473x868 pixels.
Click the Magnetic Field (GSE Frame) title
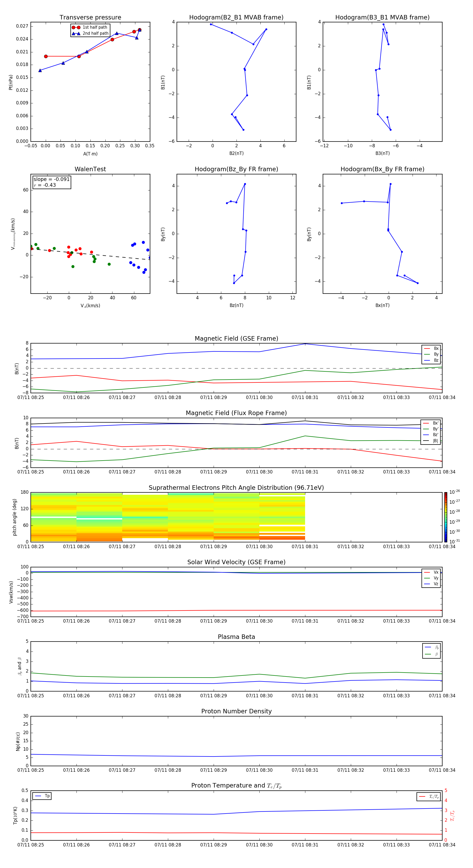[236, 339]
